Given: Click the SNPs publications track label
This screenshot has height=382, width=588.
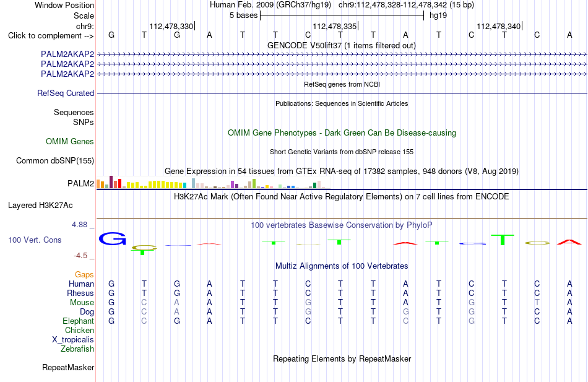Looking at the screenshot, I should click(84, 122).
